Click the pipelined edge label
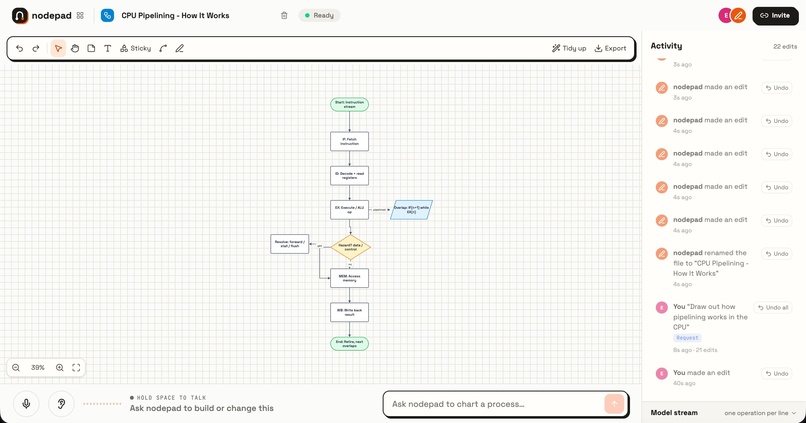The image size is (806, 423). coord(379,210)
